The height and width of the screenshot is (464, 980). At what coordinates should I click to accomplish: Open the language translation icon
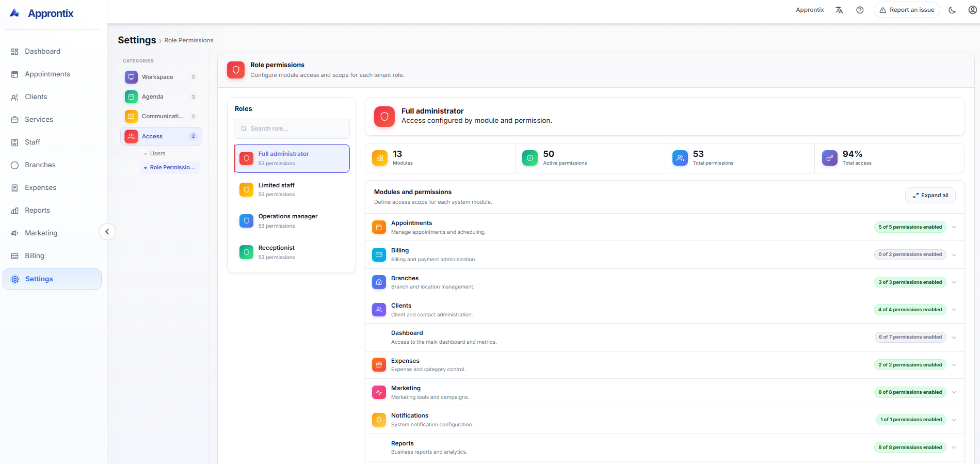(x=839, y=10)
